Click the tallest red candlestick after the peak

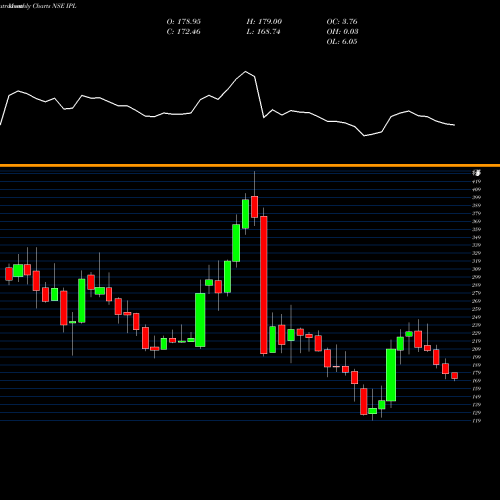tap(264, 285)
